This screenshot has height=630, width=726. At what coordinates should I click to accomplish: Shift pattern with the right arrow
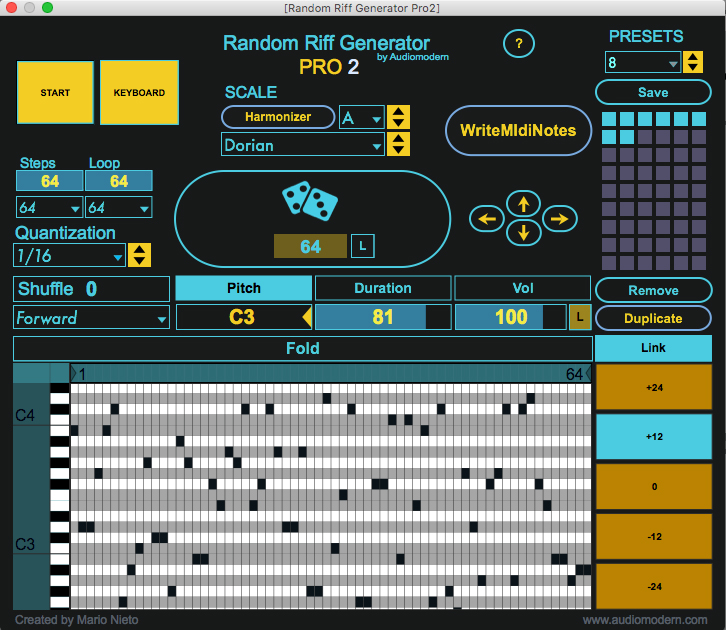tap(560, 218)
